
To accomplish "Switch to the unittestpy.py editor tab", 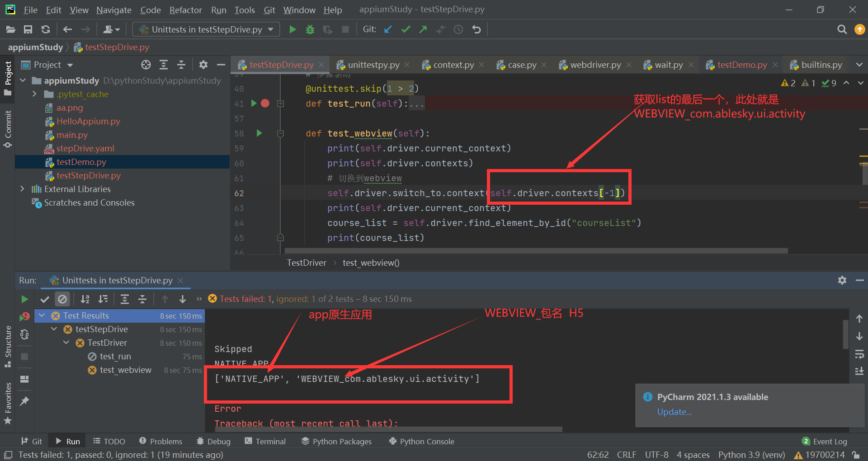I will (373, 65).
